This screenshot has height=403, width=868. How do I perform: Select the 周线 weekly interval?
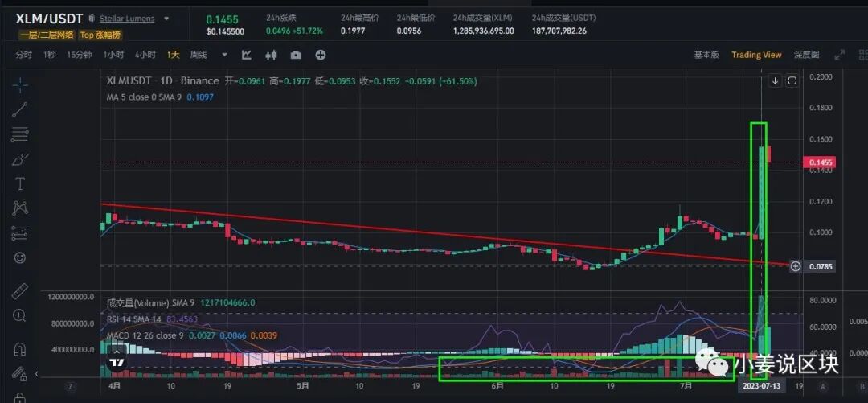tap(199, 55)
